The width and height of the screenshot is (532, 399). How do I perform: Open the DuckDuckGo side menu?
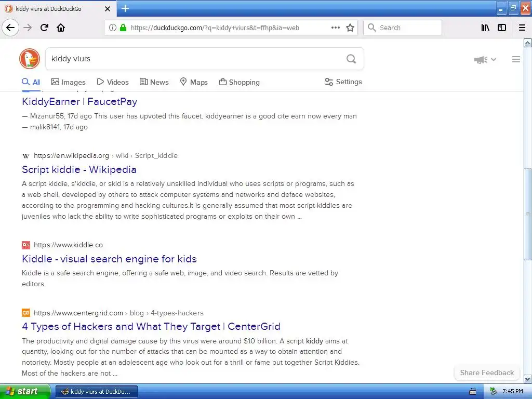point(516,59)
